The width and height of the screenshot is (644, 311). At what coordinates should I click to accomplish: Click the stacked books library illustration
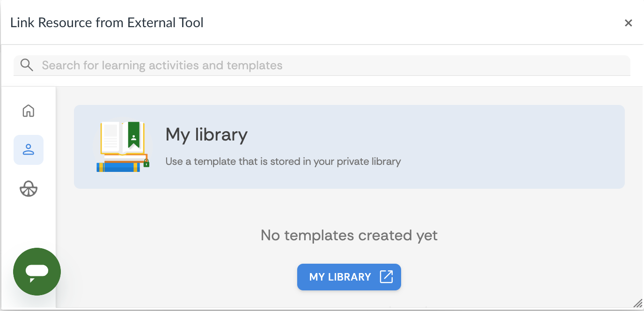[x=123, y=145]
